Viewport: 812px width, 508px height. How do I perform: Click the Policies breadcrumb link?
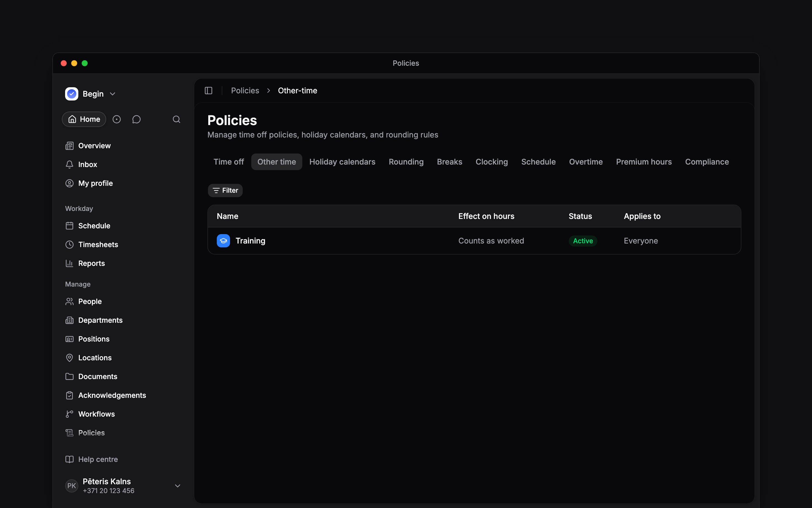(245, 91)
